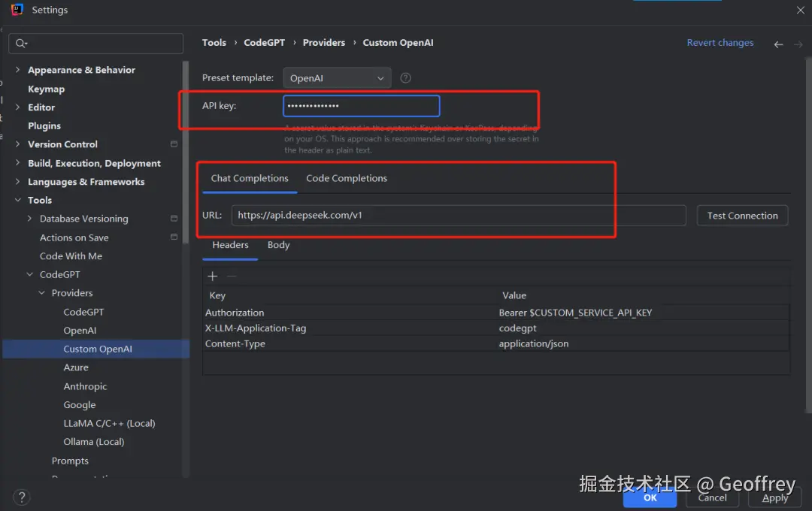Image resolution: width=812 pixels, height=511 pixels.
Task: Select Actions on Save in tree
Action: point(74,237)
